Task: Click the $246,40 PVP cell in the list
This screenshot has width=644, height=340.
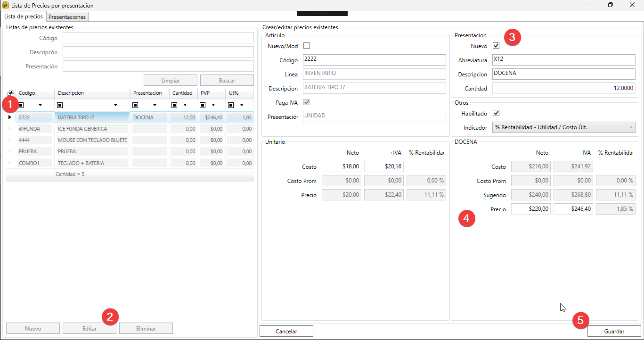Action: click(212, 117)
